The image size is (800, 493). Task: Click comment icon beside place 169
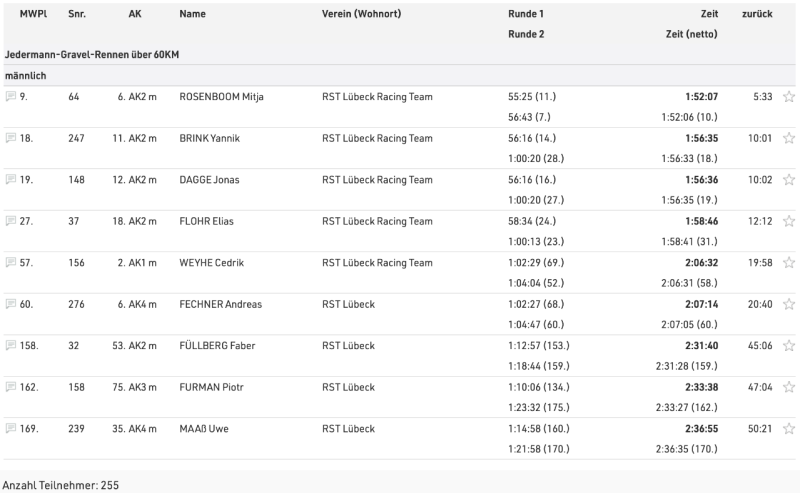(x=11, y=429)
